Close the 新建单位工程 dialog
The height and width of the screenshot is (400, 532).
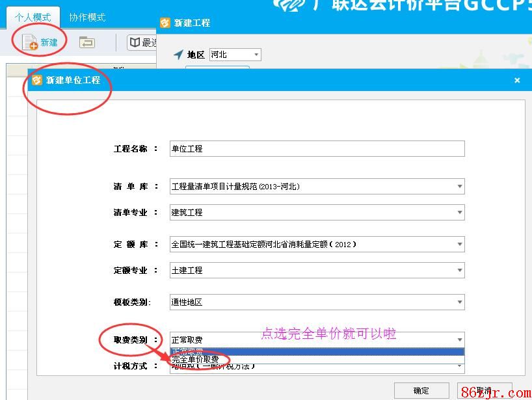517,80
